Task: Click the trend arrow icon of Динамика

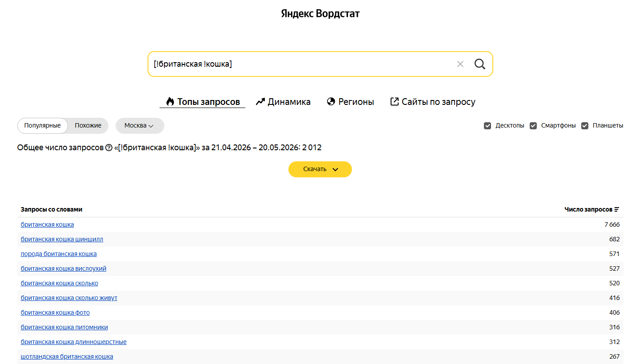Action: 260,102
